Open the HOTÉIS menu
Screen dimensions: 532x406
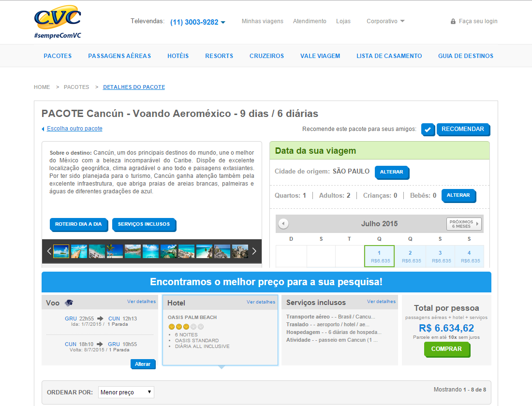pos(178,56)
